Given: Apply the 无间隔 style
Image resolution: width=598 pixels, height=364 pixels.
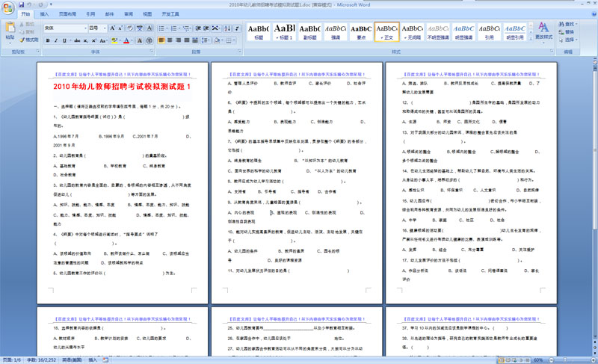Looking at the screenshot, I should 413,31.
